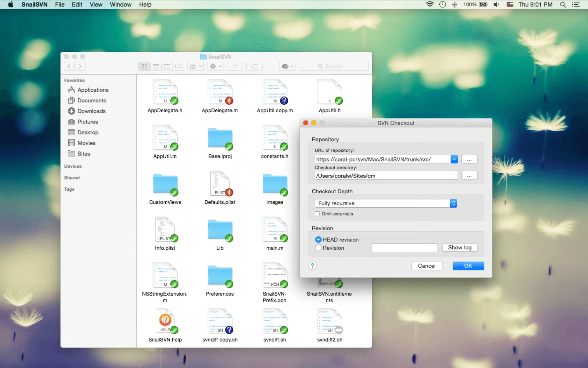The width and height of the screenshot is (588, 368).
Task: Open the Finder action gear dropdown
Action: pos(215,67)
